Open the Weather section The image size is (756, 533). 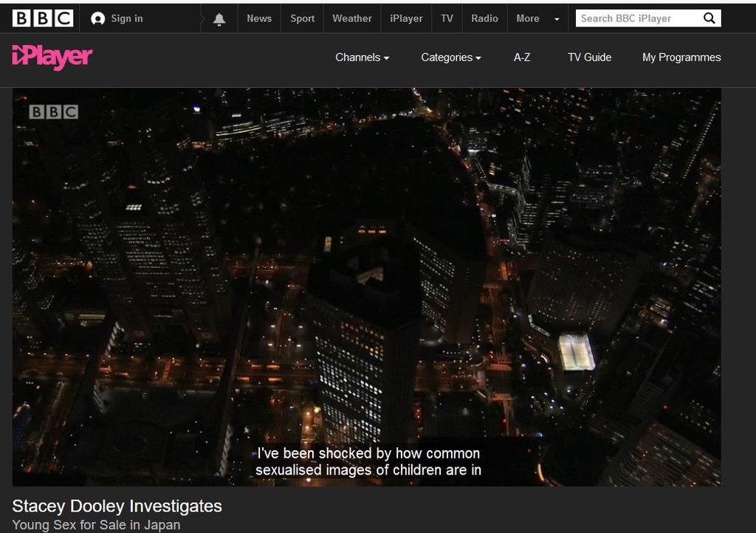pyautogui.click(x=351, y=18)
